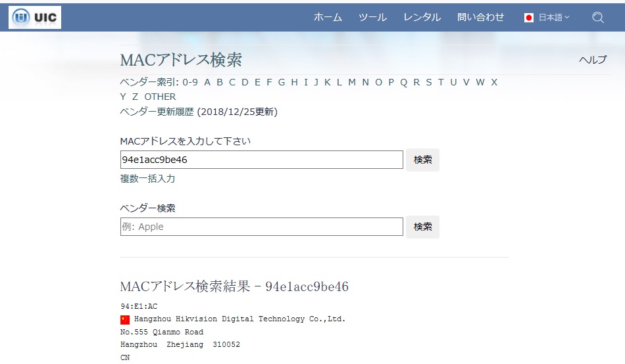This screenshot has height=364, width=625.
Task: Open vendor index letter K
Action: pos(328,82)
